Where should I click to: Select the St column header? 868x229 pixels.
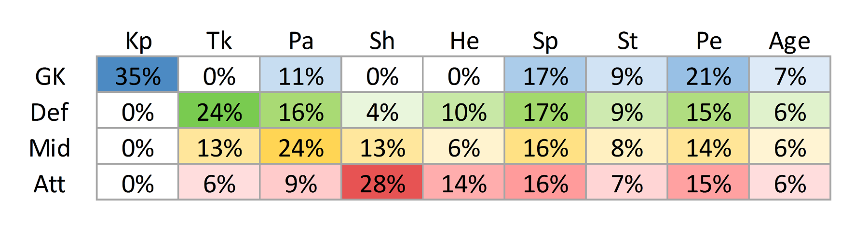pyautogui.click(x=627, y=41)
